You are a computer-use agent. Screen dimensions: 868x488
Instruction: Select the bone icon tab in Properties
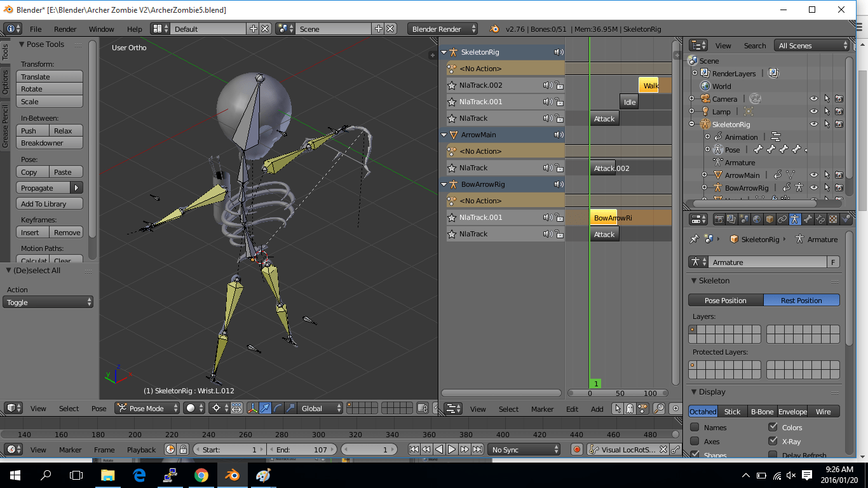[807, 219]
